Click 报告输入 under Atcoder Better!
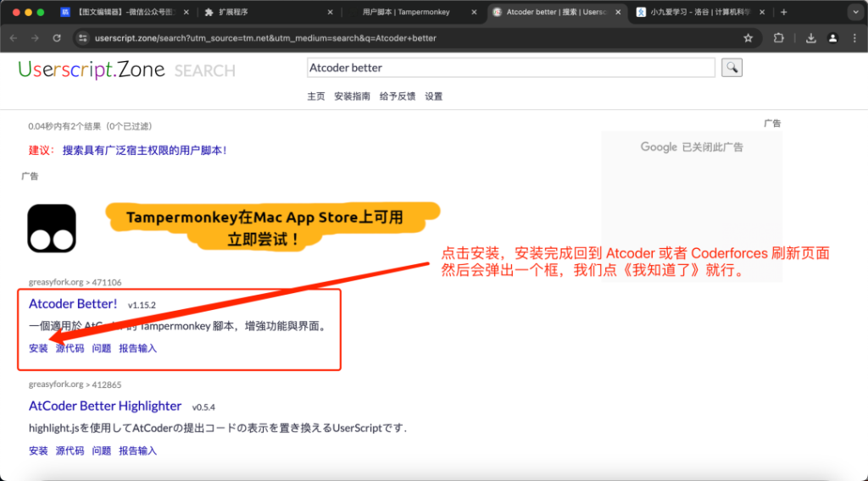This screenshot has width=868, height=481. pos(138,348)
